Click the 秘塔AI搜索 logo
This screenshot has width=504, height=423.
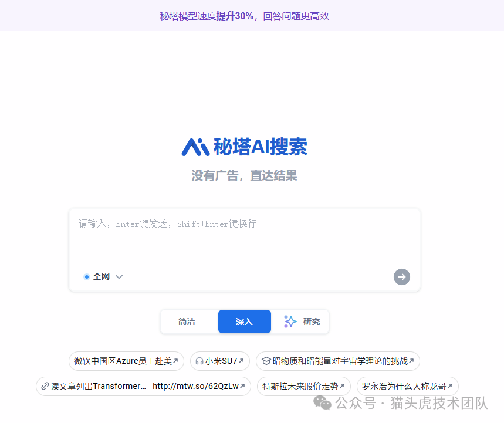pos(244,147)
